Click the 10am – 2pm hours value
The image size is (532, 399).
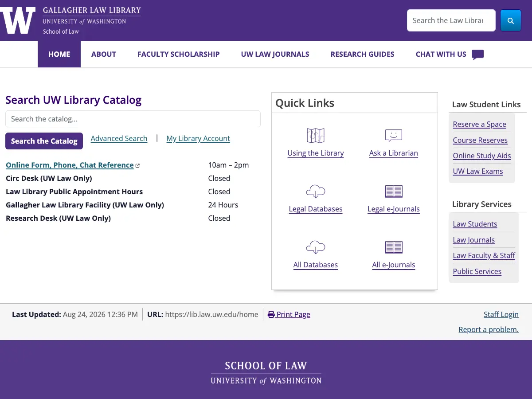229,165
